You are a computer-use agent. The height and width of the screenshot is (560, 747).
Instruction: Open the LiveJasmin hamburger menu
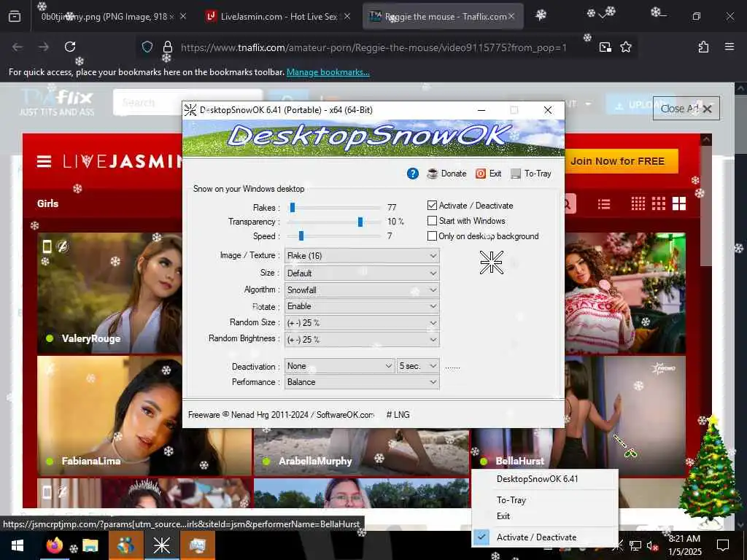(44, 161)
